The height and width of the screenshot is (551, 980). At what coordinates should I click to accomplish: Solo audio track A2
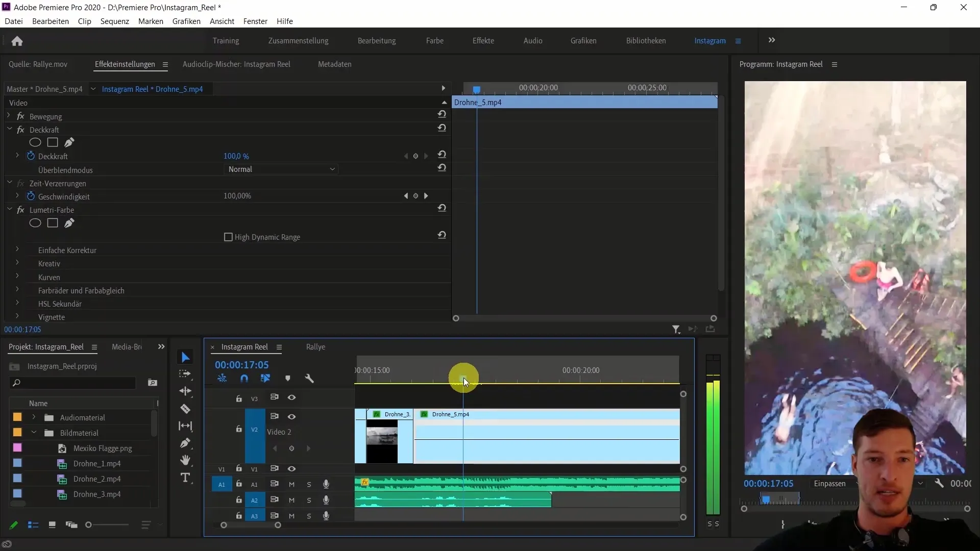309,500
